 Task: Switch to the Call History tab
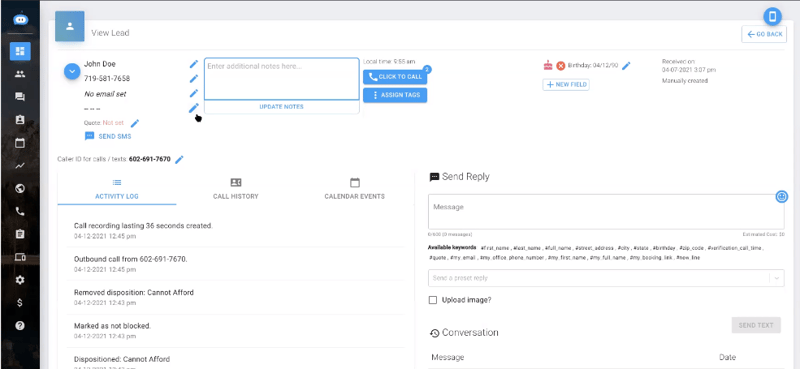click(236, 189)
